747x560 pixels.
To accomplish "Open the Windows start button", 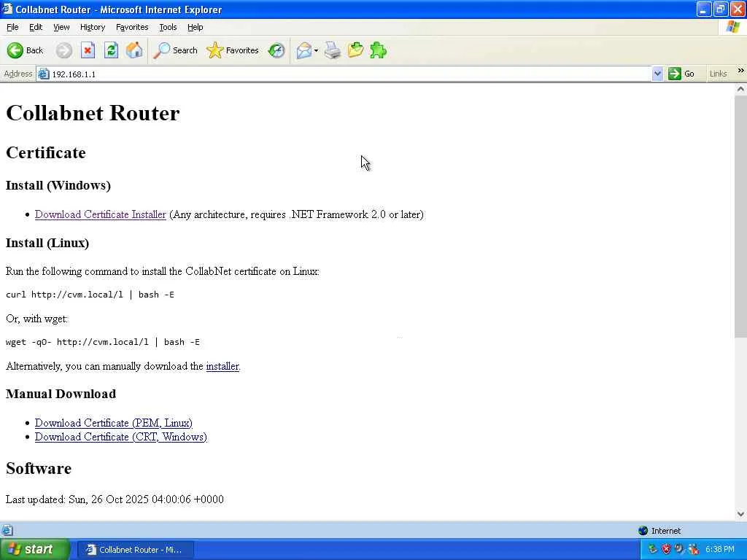I will pos(35,550).
